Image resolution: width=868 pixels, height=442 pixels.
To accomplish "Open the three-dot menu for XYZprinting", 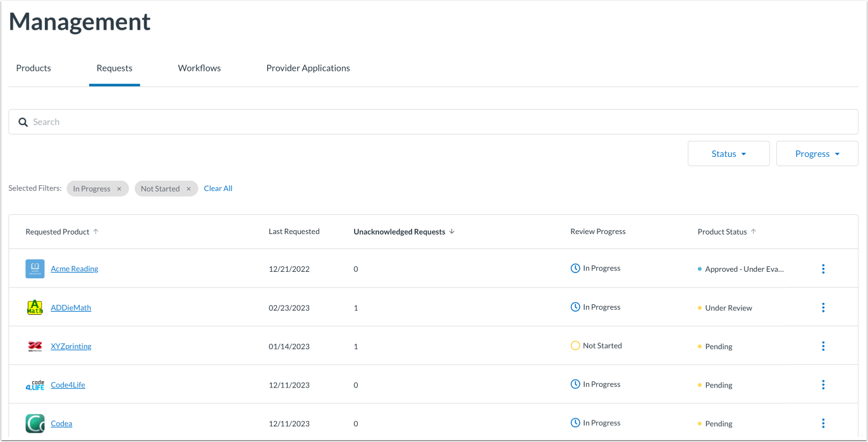I will [x=823, y=347].
